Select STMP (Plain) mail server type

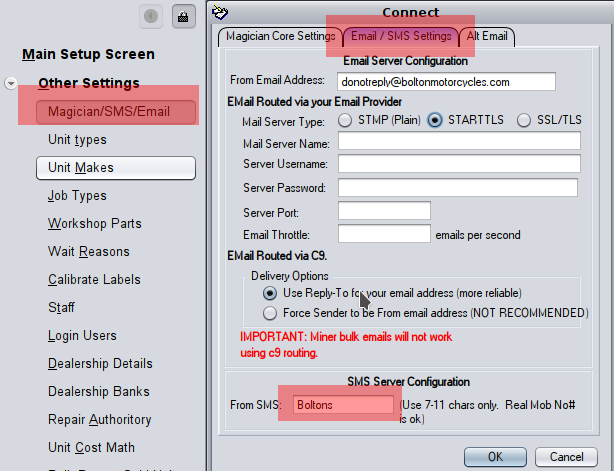tap(346, 120)
